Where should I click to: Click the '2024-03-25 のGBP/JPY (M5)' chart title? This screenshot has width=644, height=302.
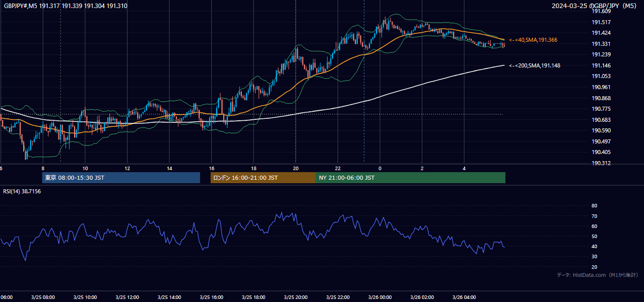(x=595, y=6)
